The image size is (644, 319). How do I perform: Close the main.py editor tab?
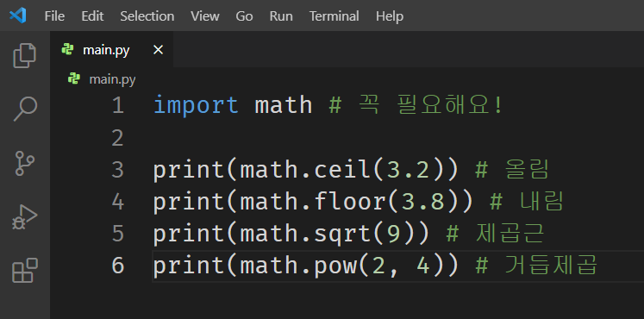tap(158, 50)
